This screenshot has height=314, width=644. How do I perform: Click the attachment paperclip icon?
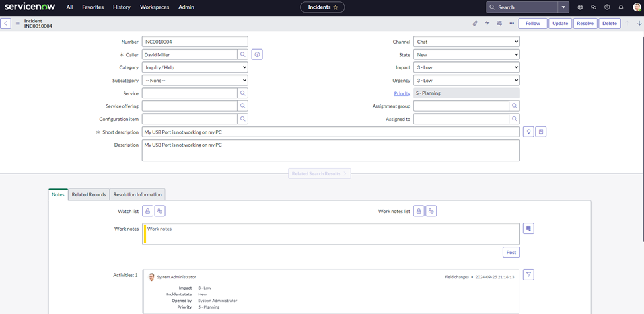coord(474,23)
